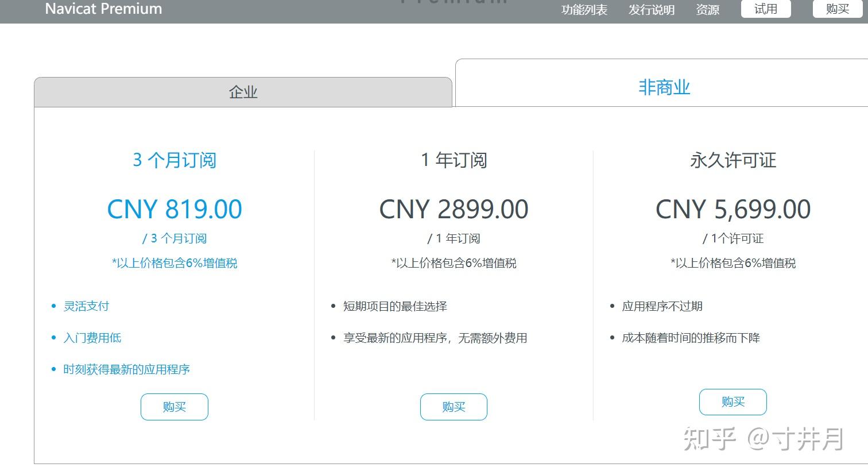Click the 成本随着时间的推移而下降 bullet text
This screenshot has width=868, height=475.
691,338
